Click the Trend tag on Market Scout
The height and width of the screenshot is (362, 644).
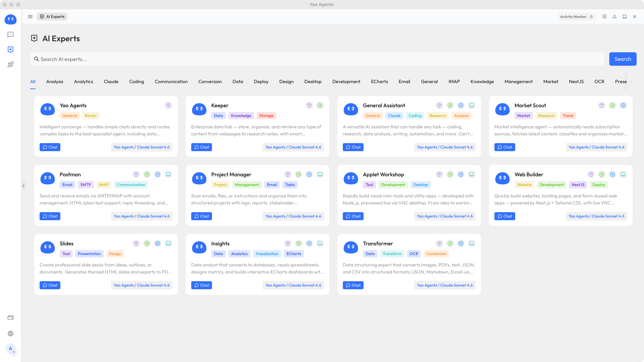pyautogui.click(x=568, y=115)
